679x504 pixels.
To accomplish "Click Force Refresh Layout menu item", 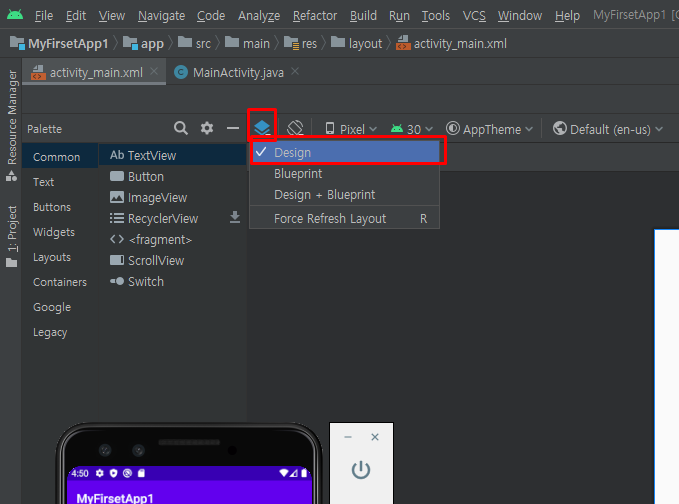I will tap(346, 219).
